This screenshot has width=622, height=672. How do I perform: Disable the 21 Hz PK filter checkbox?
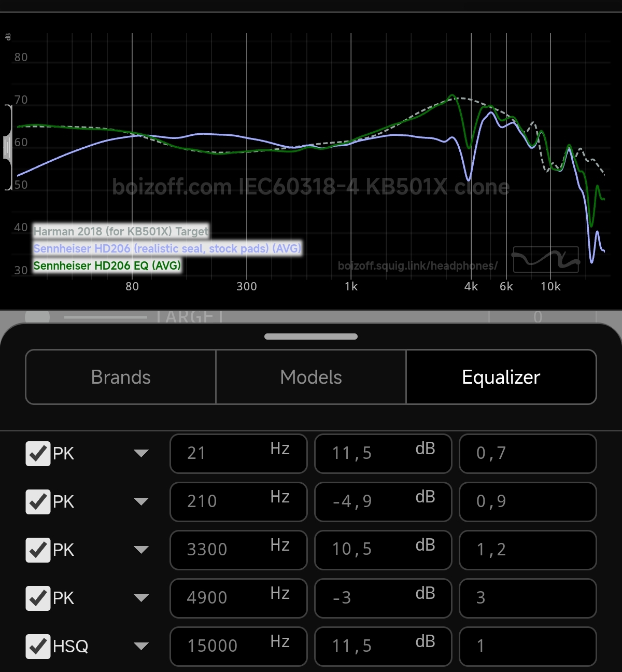(38, 454)
